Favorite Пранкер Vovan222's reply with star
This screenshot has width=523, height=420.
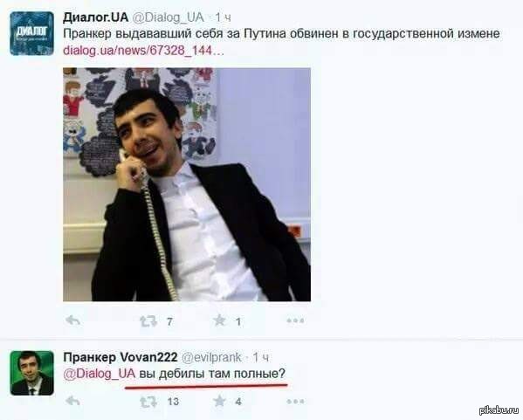pos(219,401)
